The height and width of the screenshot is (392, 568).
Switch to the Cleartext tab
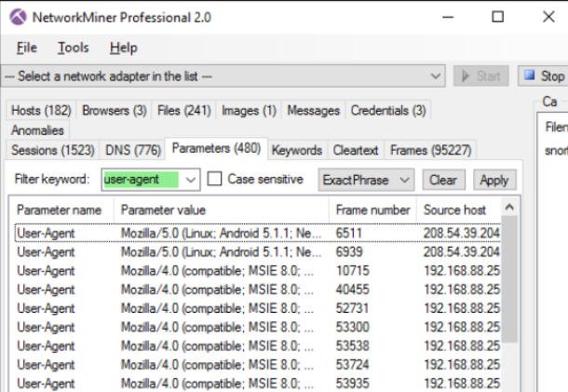tap(356, 150)
